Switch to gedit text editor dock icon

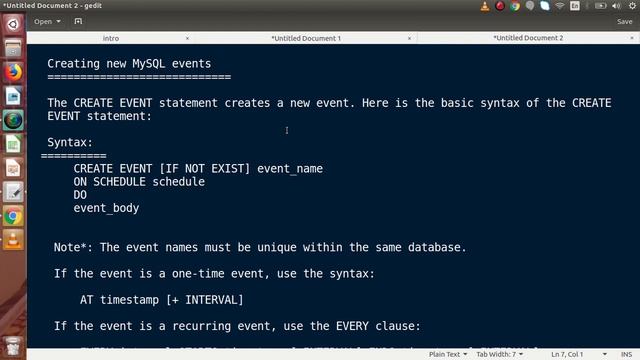13,192
